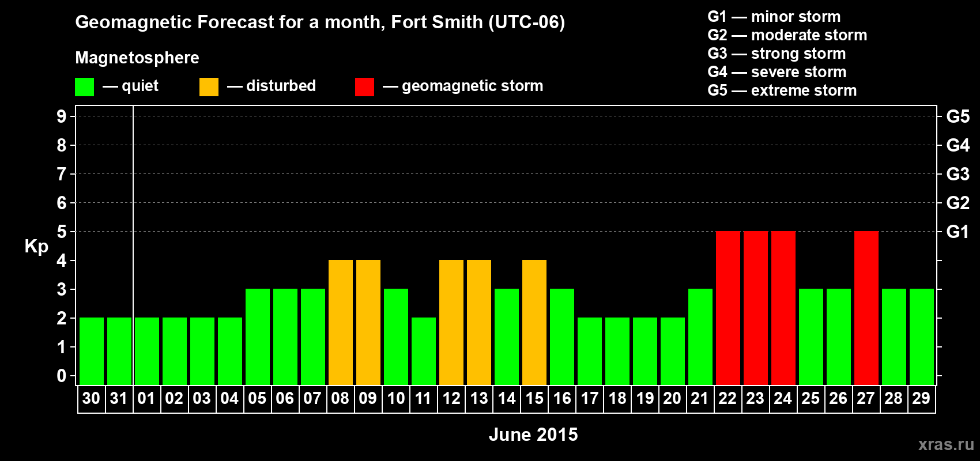Click the Magnetosphere heading

coord(137,58)
